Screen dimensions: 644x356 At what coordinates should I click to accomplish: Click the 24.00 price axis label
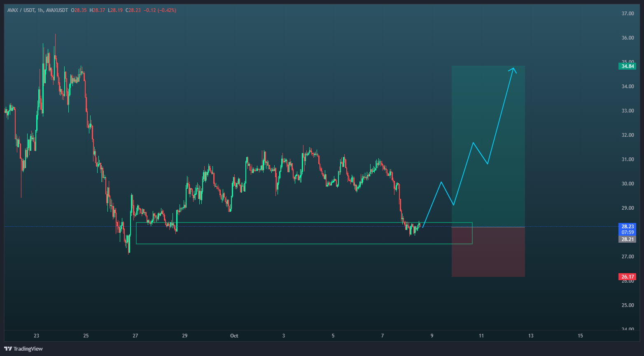point(628,329)
